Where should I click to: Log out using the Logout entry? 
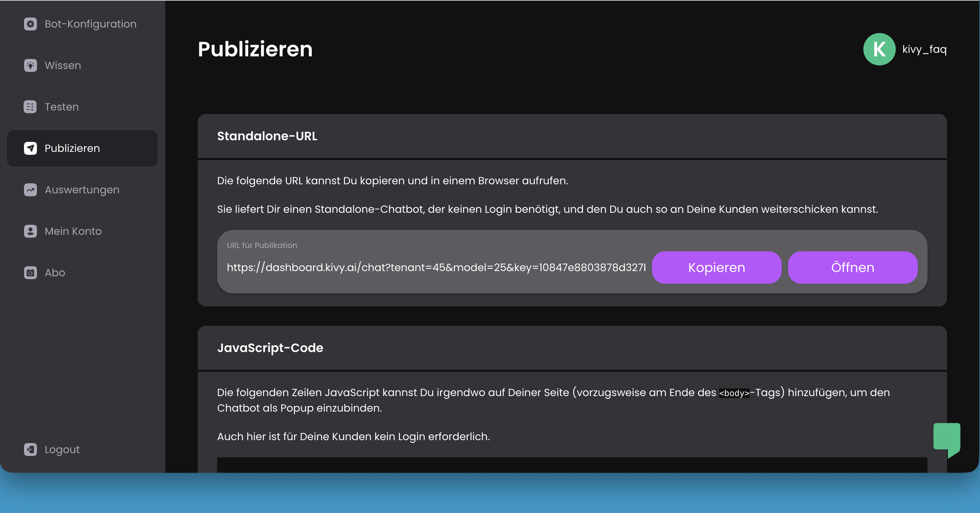coord(62,450)
